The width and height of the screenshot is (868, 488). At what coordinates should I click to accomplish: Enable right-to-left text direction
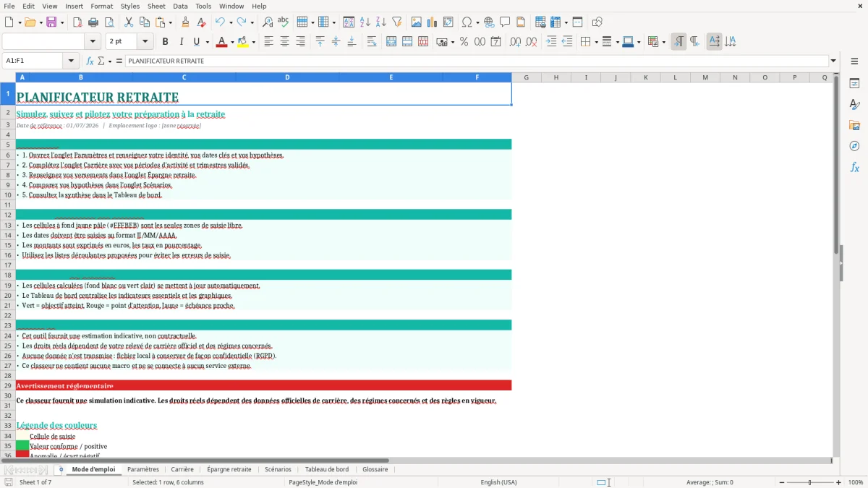pos(694,42)
